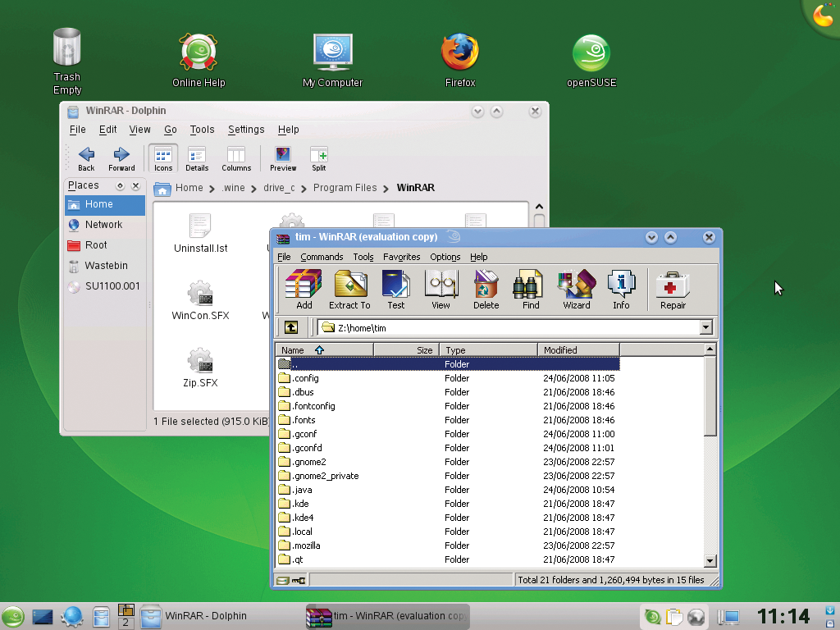Image resolution: width=840 pixels, height=630 pixels.
Task: Switch Dolphin to Details view
Action: pyautogui.click(x=197, y=159)
